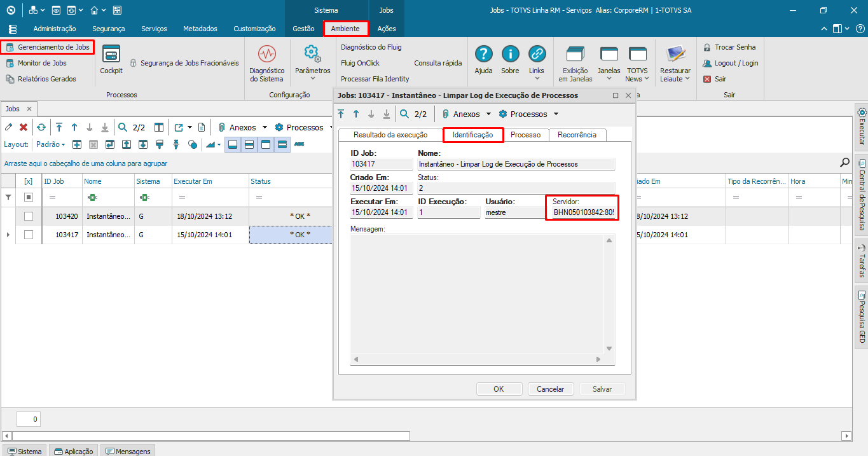Click the search magnifier in the dialog toolbar

point(404,114)
